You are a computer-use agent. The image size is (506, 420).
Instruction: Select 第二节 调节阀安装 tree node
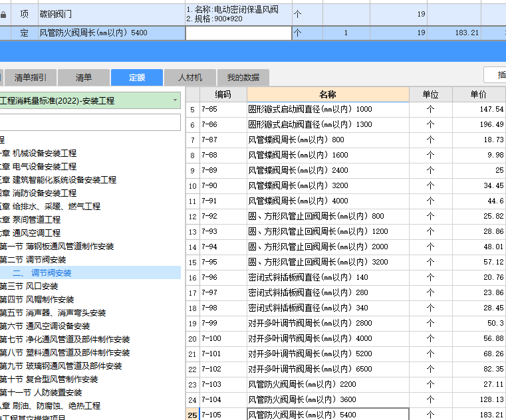(x=33, y=260)
